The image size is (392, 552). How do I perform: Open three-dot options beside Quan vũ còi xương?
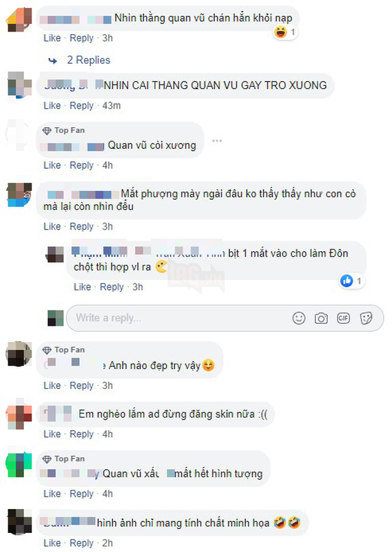tap(217, 141)
